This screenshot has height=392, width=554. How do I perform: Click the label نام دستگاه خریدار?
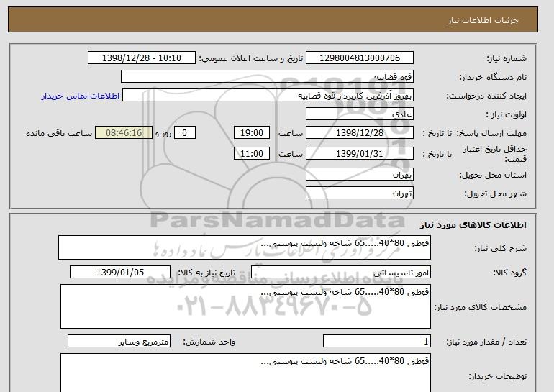(x=493, y=77)
